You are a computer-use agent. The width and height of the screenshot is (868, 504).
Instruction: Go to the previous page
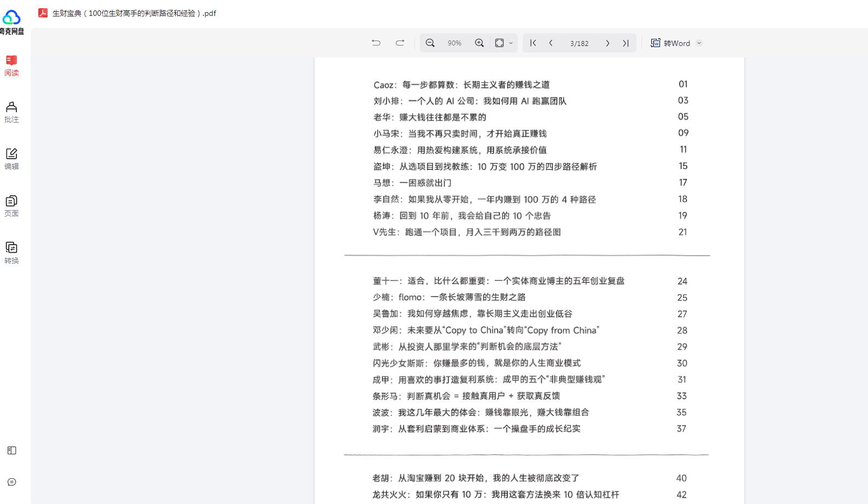[x=551, y=43]
